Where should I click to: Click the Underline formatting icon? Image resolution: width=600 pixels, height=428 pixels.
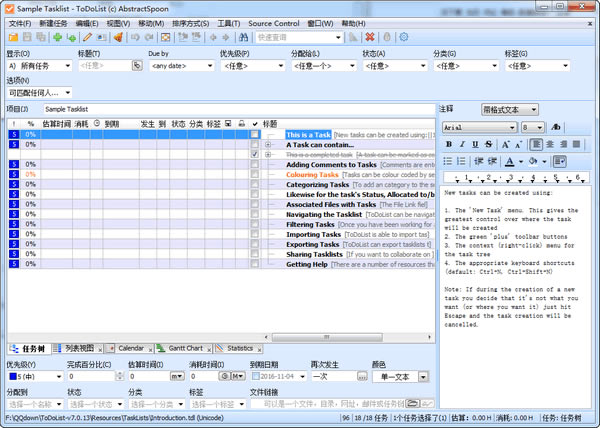click(475, 144)
